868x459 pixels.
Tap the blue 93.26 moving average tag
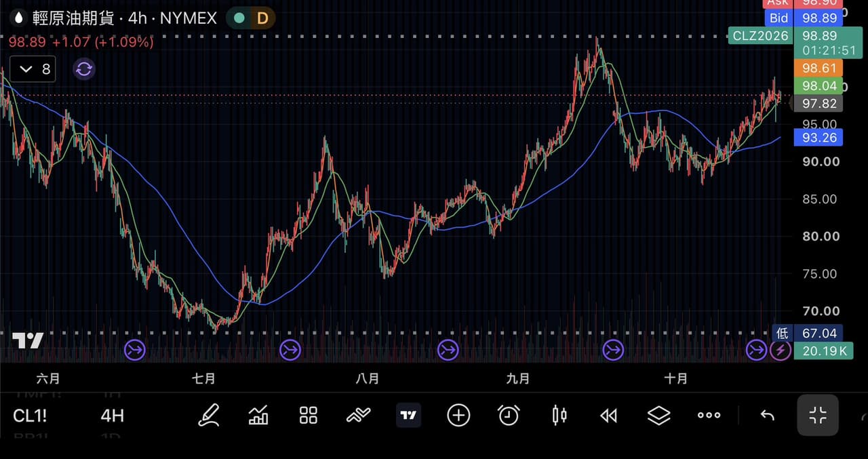click(818, 138)
